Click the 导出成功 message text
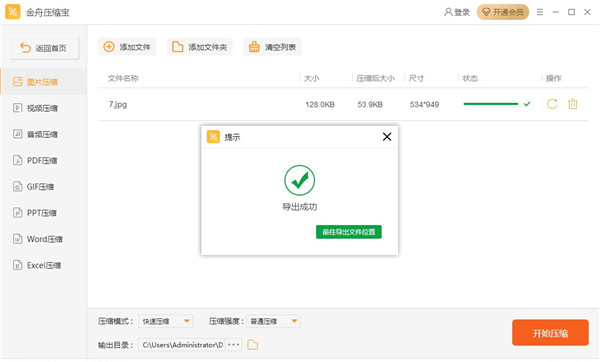 click(x=300, y=207)
